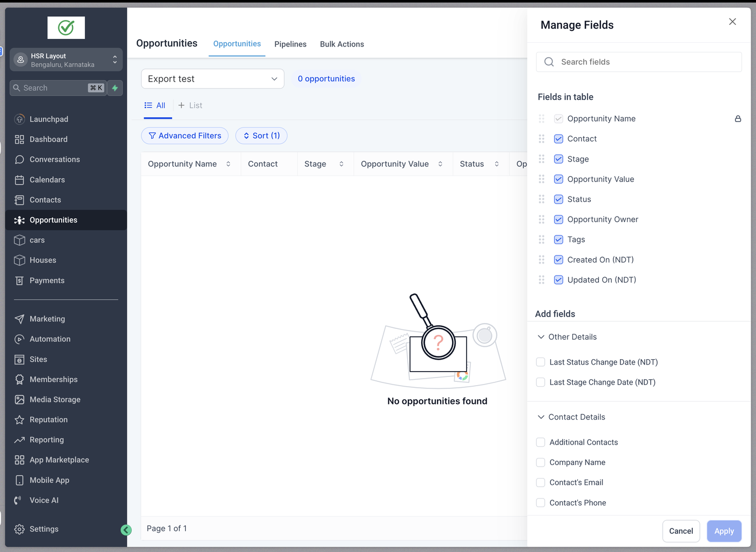Collapse the Other Details section

[x=541, y=337]
